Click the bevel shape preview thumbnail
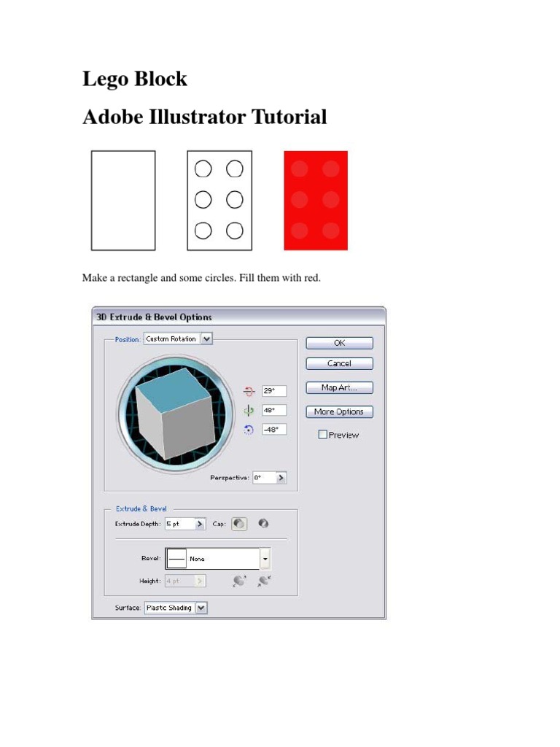The width and height of the screenshot is (560, 747). 176,559
